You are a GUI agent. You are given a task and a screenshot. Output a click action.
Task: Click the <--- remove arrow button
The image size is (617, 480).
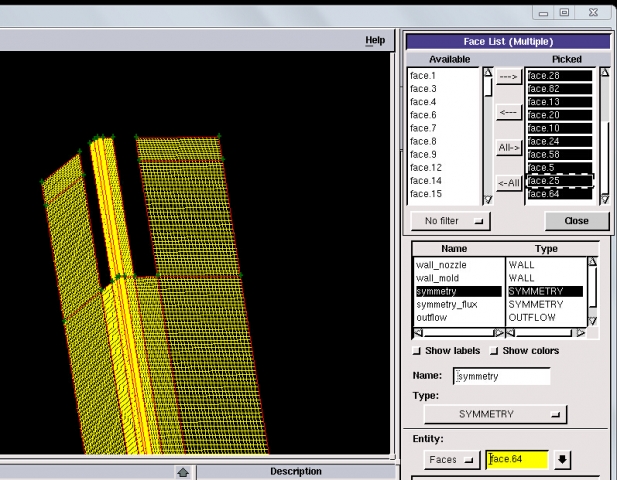[x=509, y=113]
